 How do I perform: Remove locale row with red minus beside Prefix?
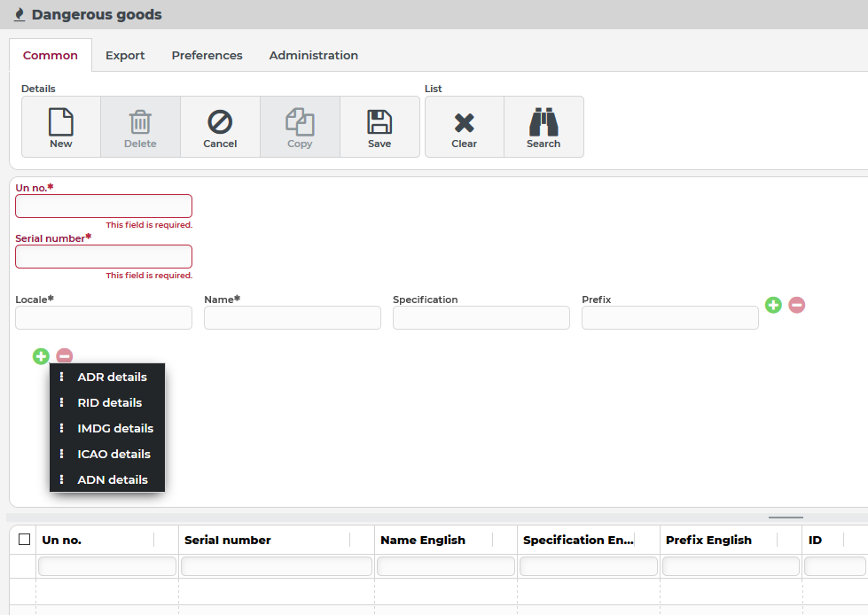click(x=796, y=305)
